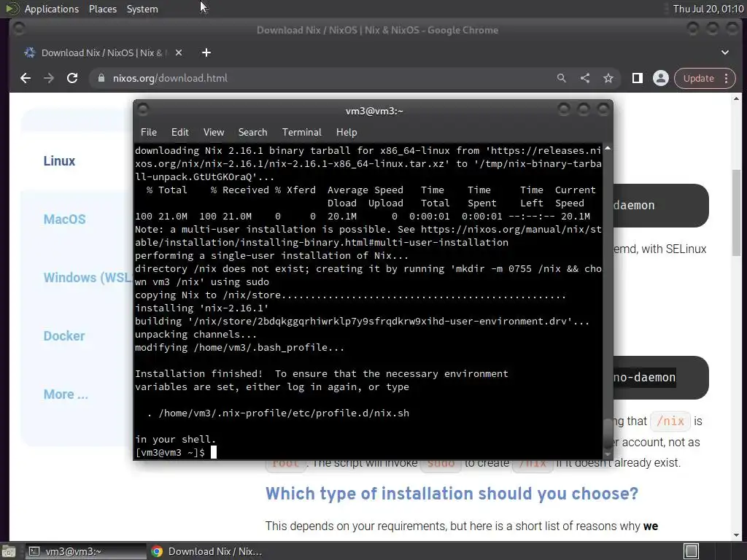The height and width of the screenshot is (560, 747).
Task: Open the Terminal menu
Action: point(301,133)
